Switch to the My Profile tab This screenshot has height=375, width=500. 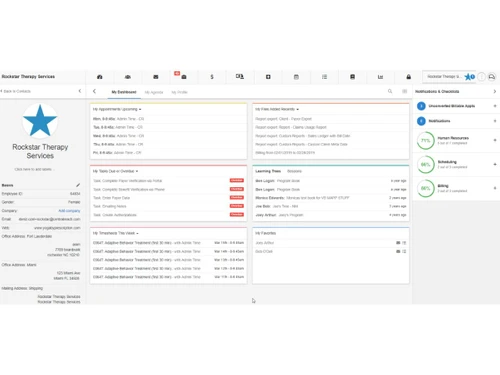point(179,92)
